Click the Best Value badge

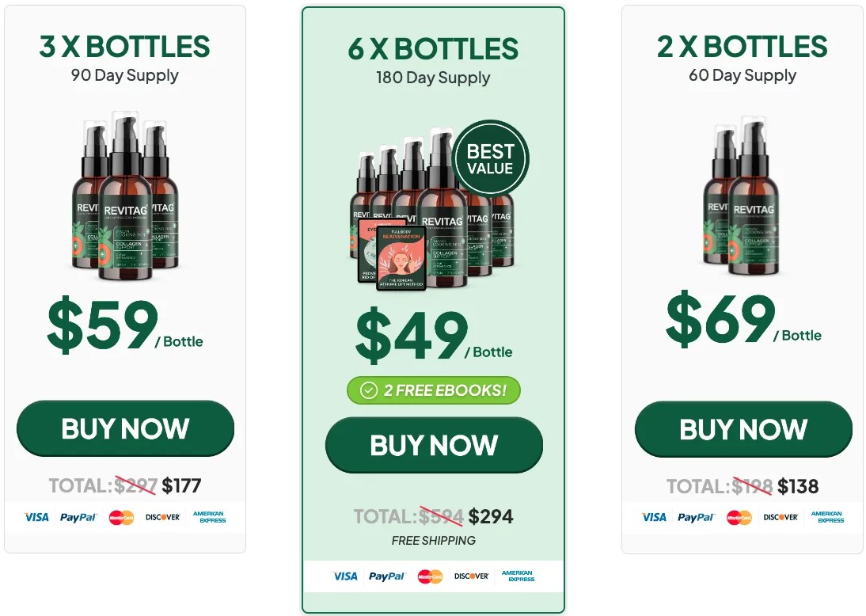point(490,158)
